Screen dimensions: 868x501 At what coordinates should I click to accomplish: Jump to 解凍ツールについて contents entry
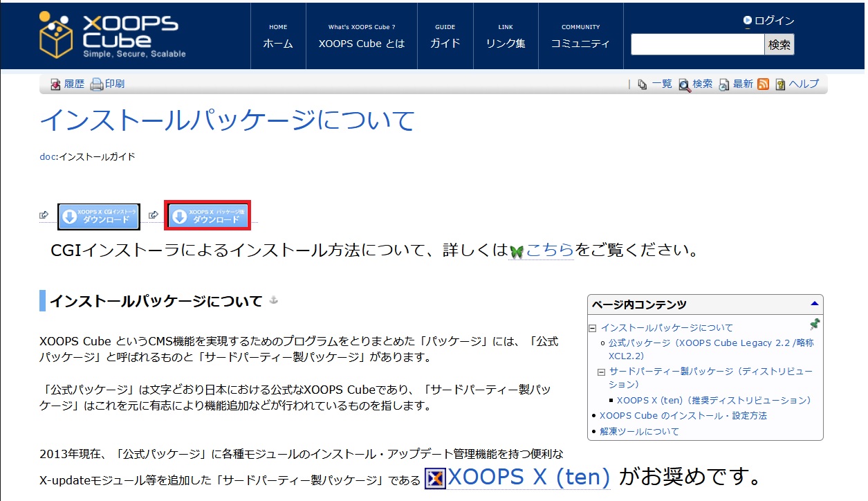coord(640,432)
